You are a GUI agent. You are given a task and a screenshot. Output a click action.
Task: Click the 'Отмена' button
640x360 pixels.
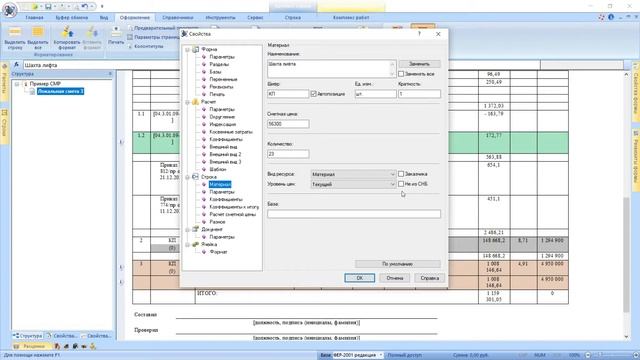395,278
